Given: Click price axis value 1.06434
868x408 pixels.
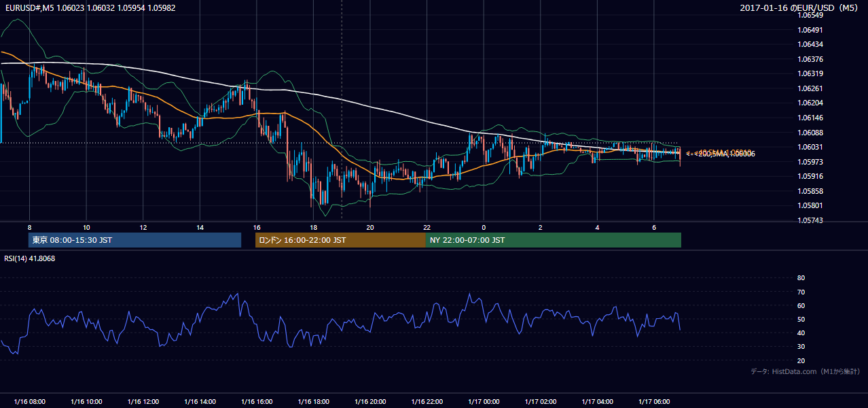Looking at the screenshot, I should [x=810, y=44].
